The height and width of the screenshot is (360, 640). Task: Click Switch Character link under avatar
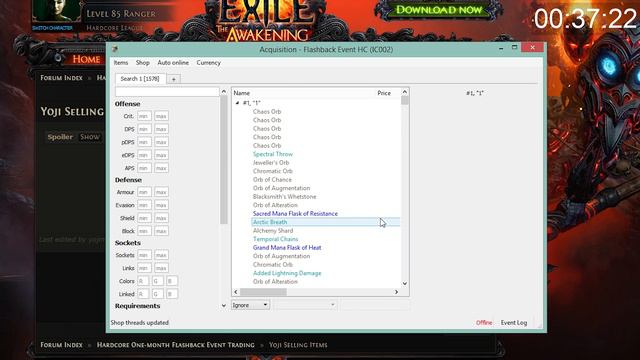53,28
